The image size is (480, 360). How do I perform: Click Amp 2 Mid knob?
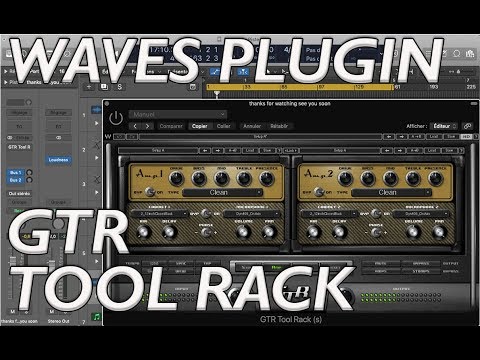pos(391,179)
